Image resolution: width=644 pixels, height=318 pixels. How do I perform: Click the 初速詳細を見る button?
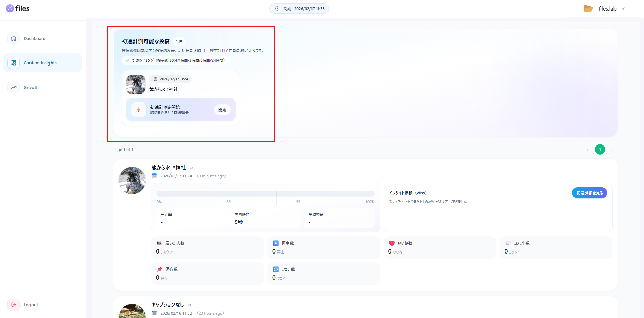589,193
